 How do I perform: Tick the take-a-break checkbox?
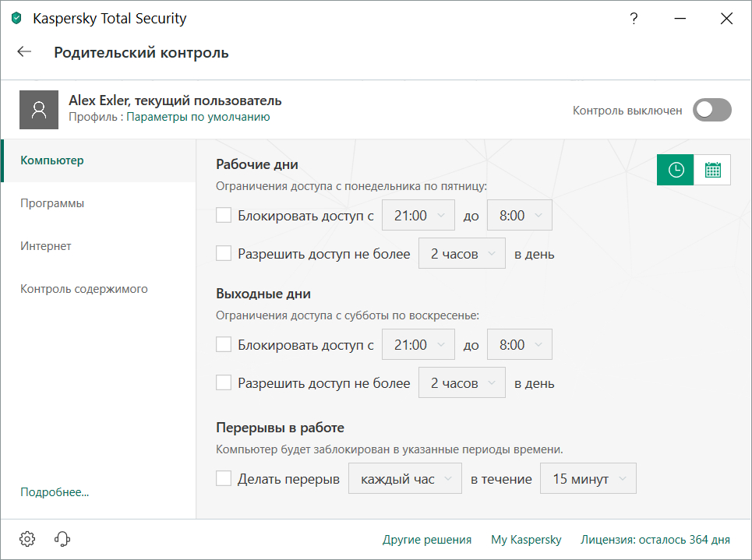click(224, 479)
